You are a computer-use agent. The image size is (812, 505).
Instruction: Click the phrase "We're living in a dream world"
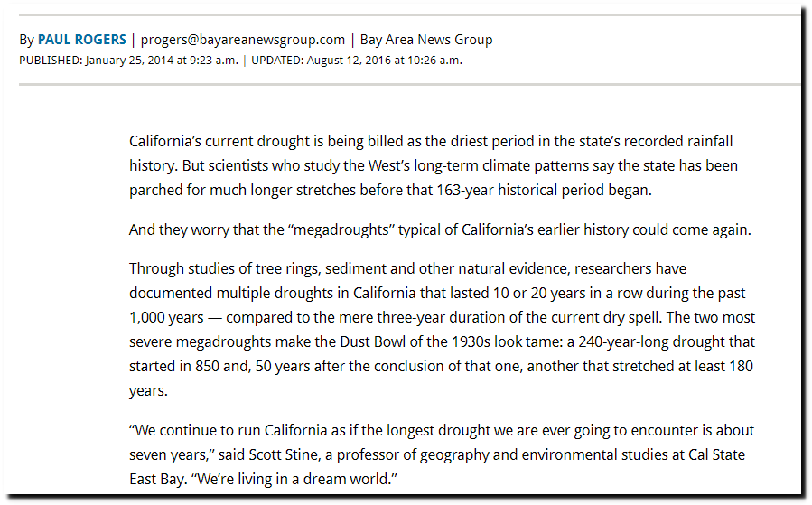pos(294,479)
